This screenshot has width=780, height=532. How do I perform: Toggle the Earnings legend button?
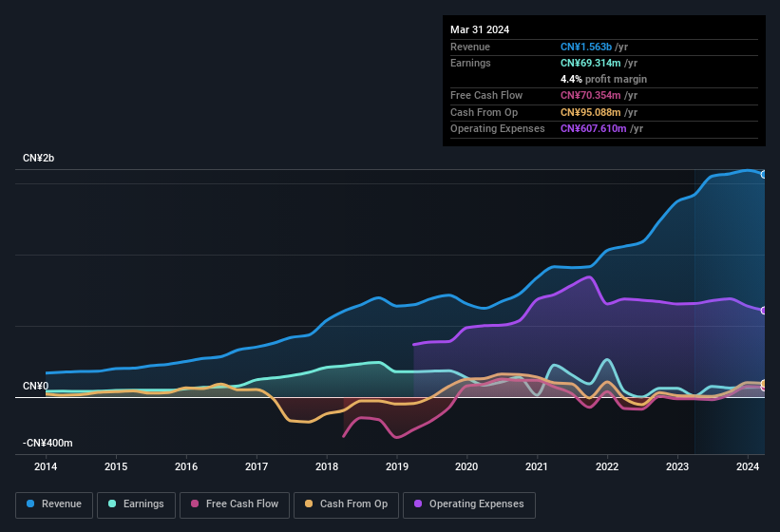click(136, 504)
